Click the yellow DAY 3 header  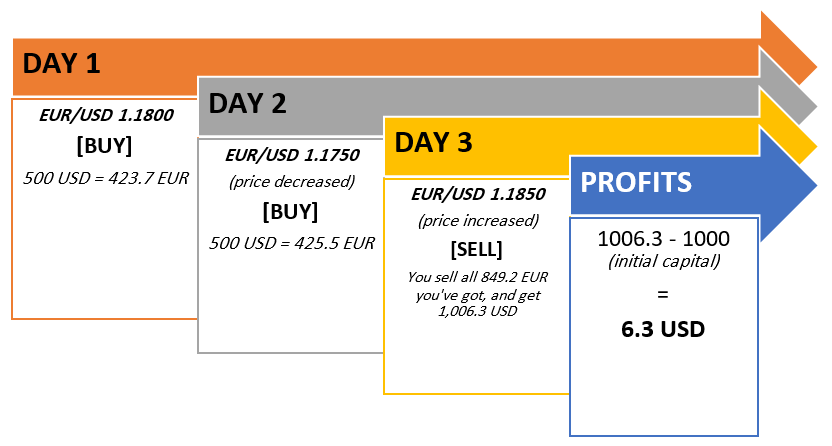[433, 142]
